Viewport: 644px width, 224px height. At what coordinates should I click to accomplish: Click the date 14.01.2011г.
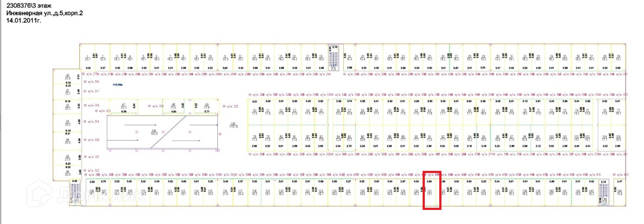pyautogui.click(x=23, y=20)
